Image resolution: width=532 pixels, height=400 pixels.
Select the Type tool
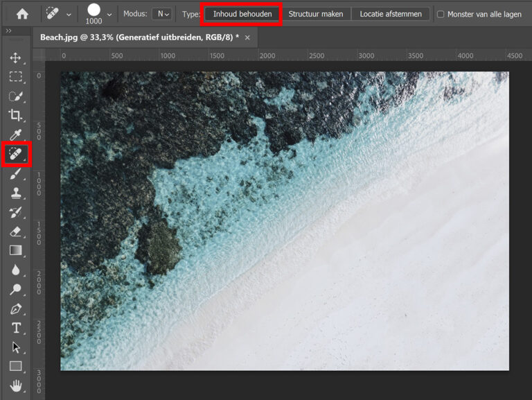coord(15,328)
